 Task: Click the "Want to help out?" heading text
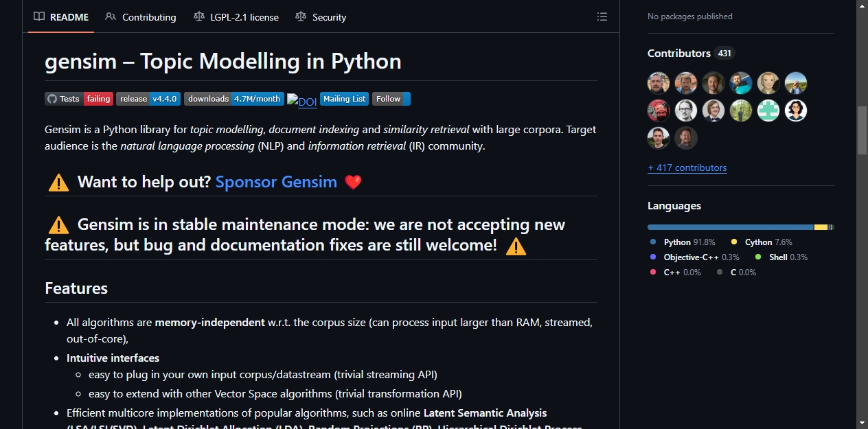pyautogui.click(x=144, y=182)
